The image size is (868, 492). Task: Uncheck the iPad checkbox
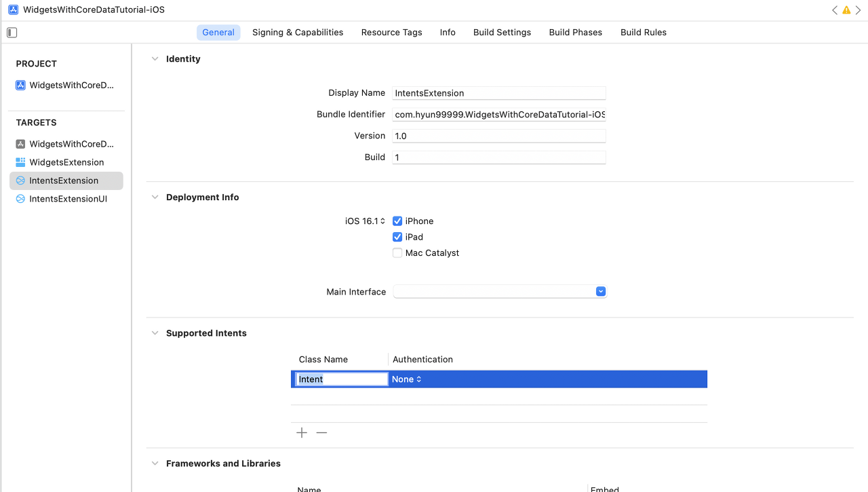(397, 237)
